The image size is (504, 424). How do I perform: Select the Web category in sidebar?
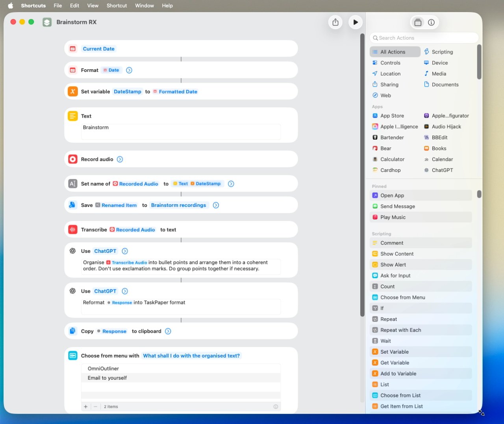(382, 95)
